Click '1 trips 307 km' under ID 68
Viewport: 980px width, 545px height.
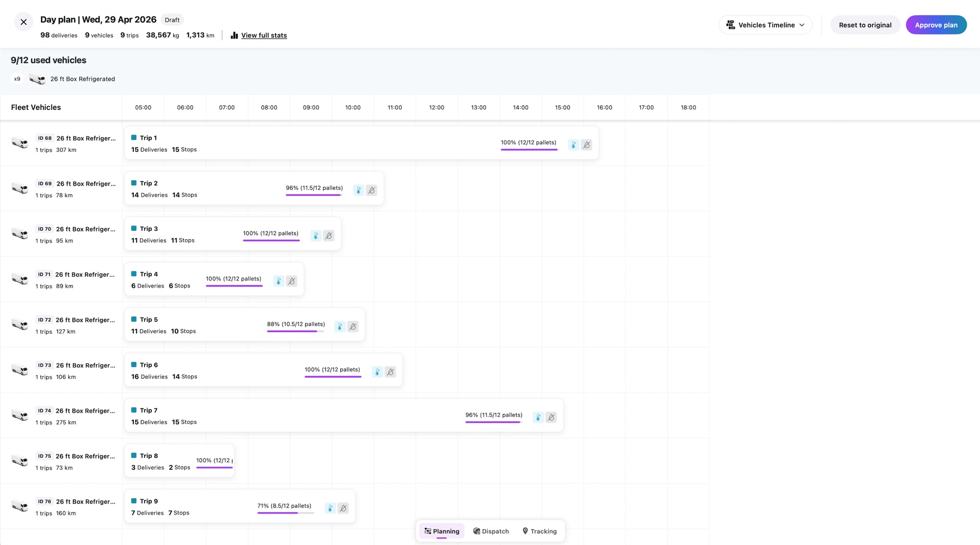tap(56, 150)
